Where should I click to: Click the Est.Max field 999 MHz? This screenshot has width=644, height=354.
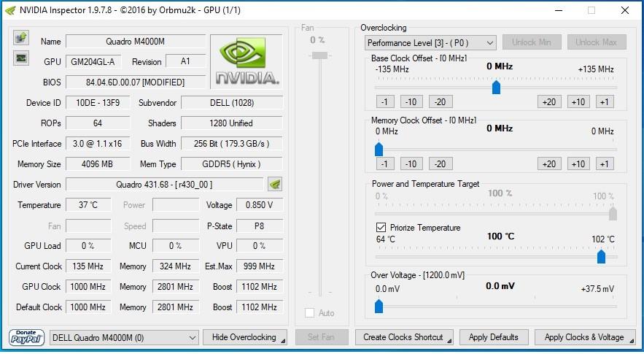point(260,266)
